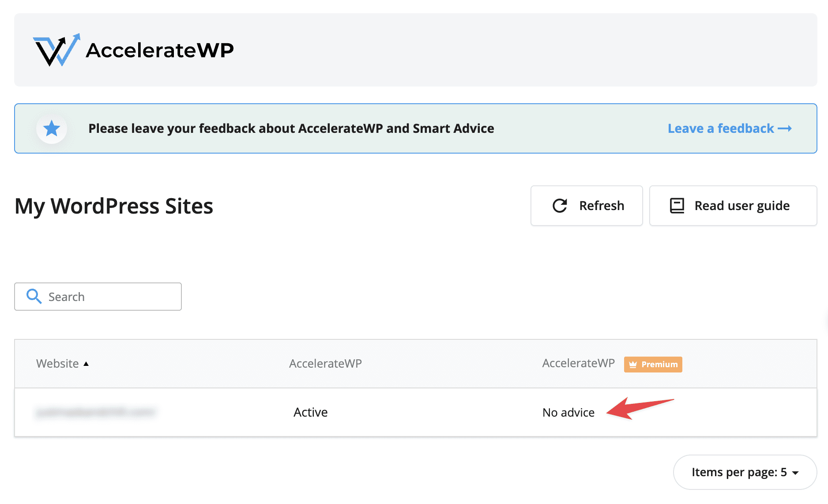Viewport: 828px width, 504px height.
Task: Open the No advice cell
Action: [x=568, y=413]
